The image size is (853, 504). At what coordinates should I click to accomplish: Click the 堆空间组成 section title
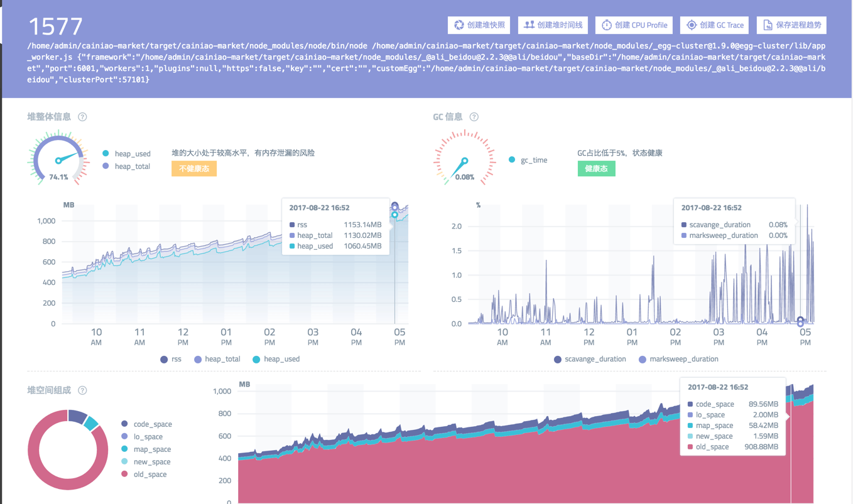pos(49,390)
